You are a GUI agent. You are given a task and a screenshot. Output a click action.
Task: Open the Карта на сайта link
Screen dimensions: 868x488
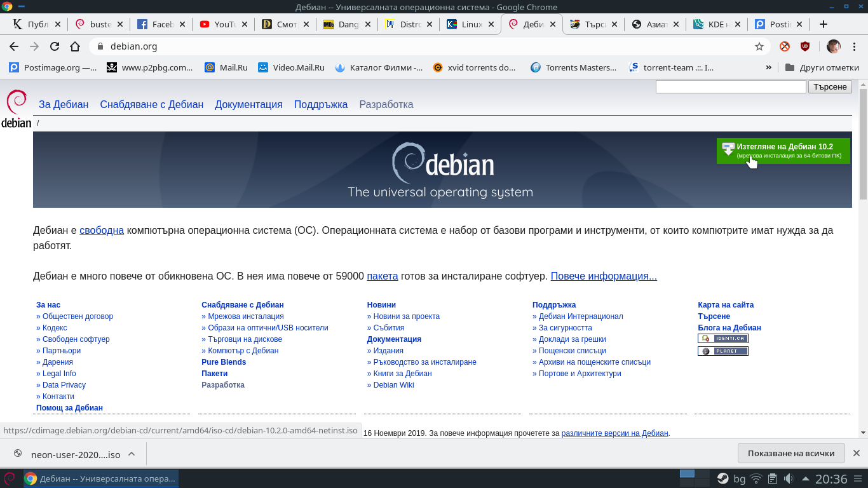pos(726,305)
